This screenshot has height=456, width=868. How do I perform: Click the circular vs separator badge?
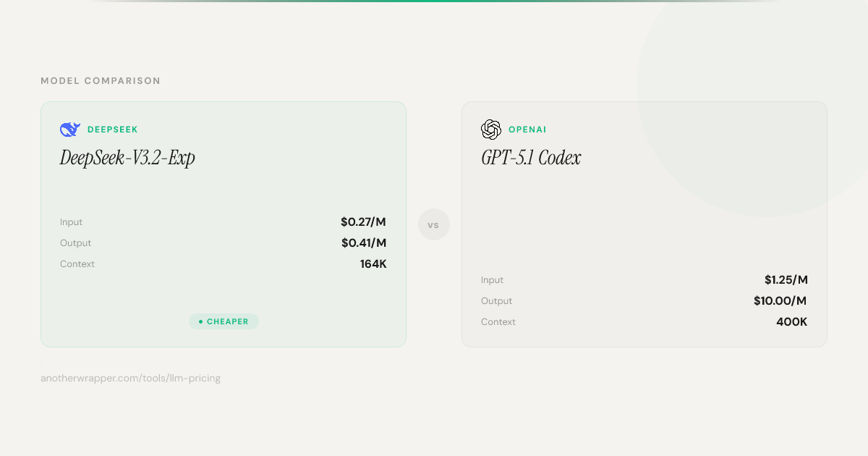pos(434,224)
